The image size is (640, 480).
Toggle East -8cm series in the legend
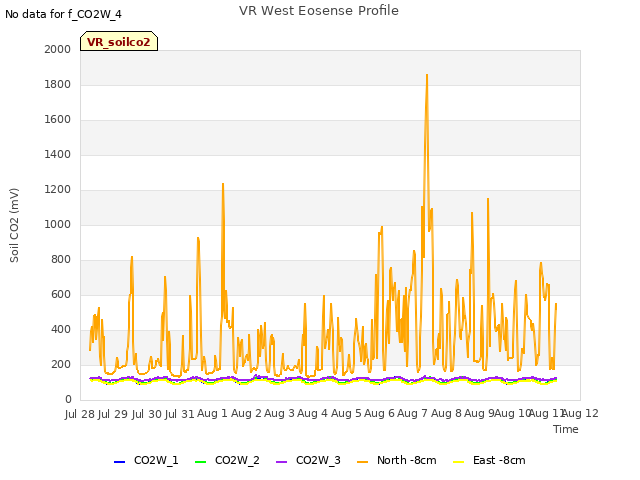489,460
